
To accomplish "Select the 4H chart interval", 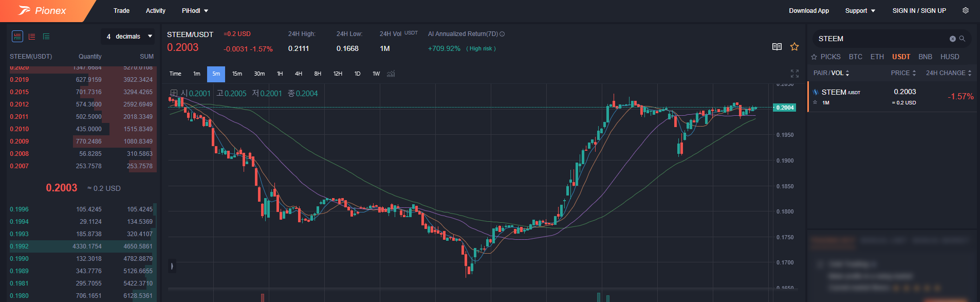I will [299, 74].
